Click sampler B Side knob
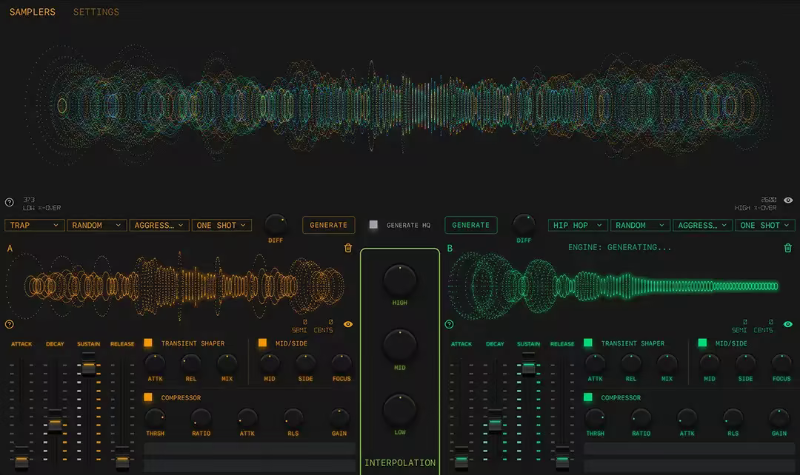This screenshot has width=800, height=475. (745, 363)
